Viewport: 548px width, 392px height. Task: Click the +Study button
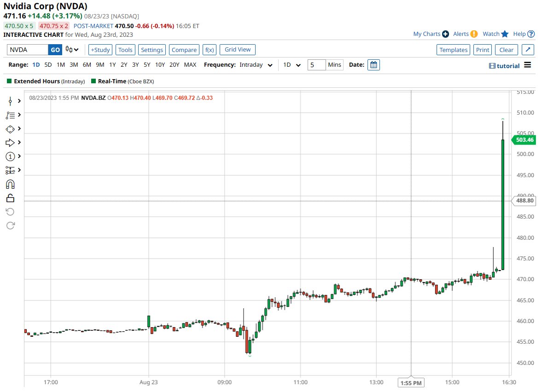tap(100, 50)
